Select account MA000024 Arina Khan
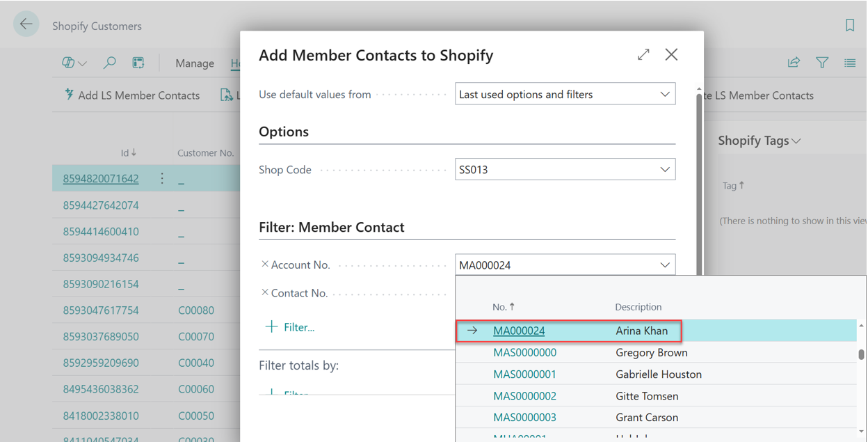 pos(519,331)
